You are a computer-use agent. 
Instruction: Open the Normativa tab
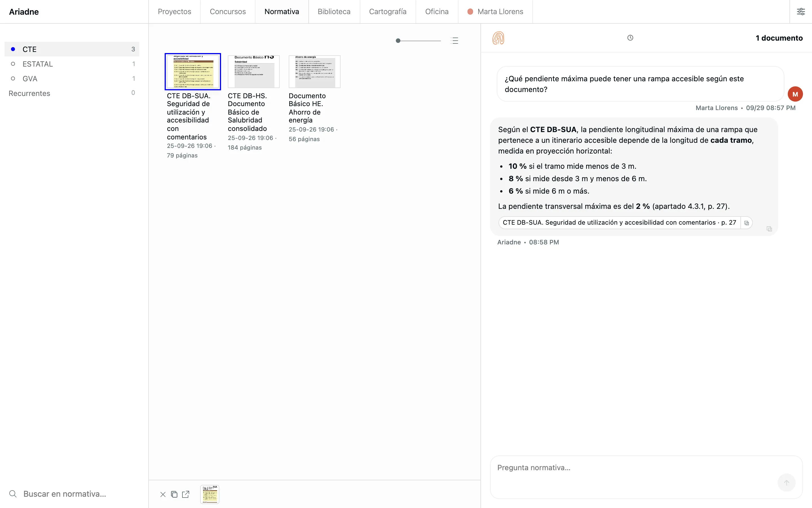click(282, 12)
